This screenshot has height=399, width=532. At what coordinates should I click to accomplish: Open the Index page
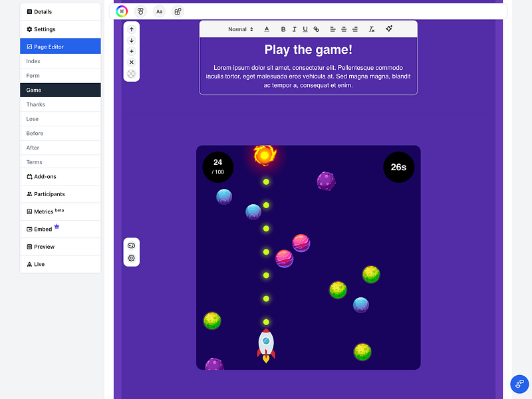61,61
